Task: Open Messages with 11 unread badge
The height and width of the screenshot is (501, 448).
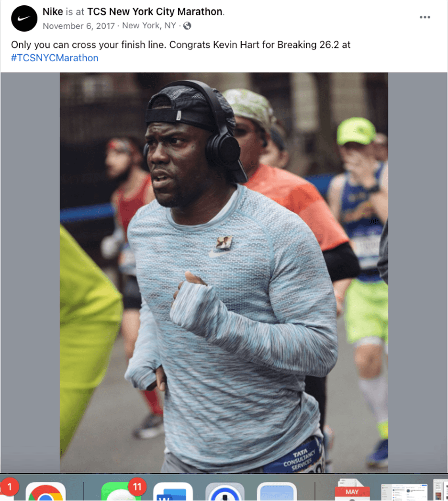Action: click(x=121, y=491)
